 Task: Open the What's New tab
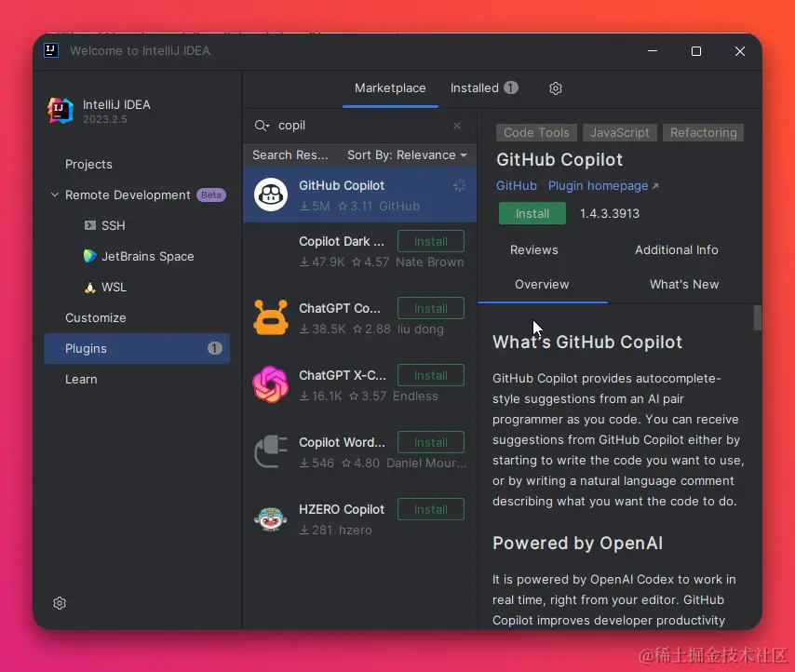[x=684, y=284]
